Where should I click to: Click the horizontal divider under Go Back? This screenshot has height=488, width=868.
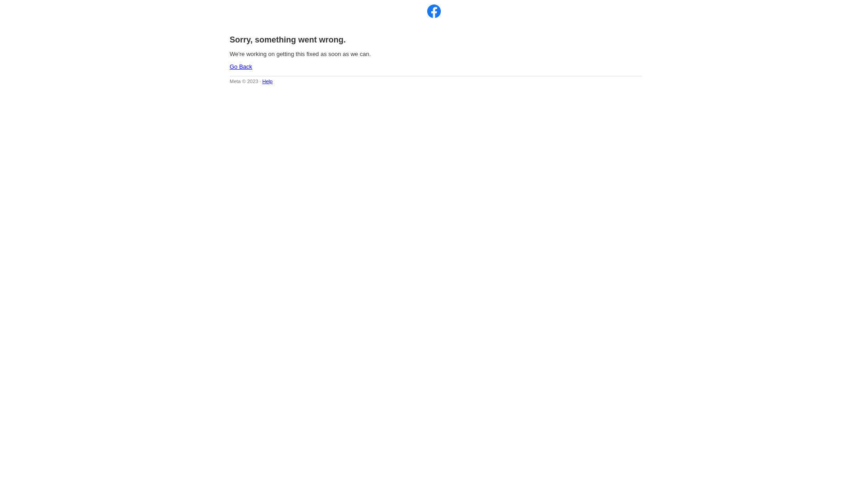436,76
